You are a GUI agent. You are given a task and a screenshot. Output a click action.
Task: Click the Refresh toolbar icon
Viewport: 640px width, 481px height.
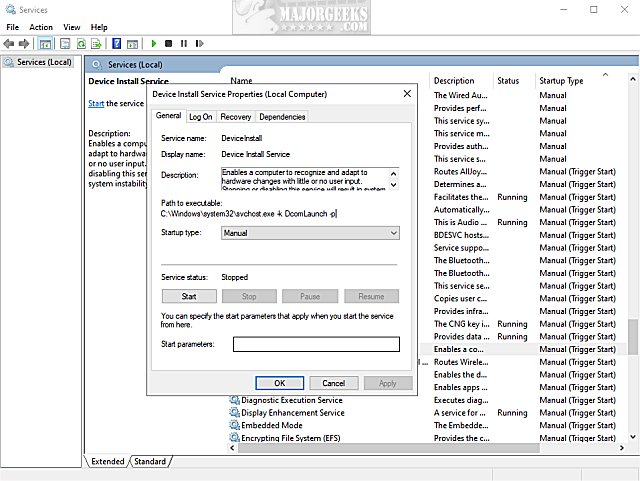(80, 44)
